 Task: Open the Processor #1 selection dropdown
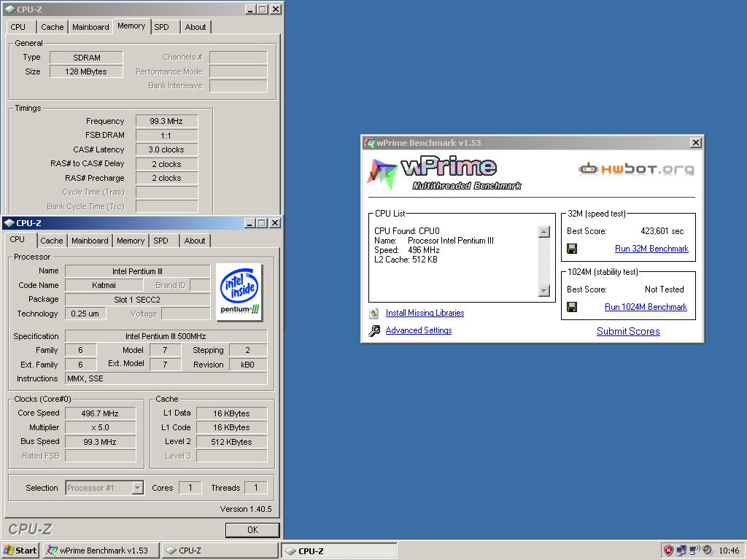coord(137,488)
